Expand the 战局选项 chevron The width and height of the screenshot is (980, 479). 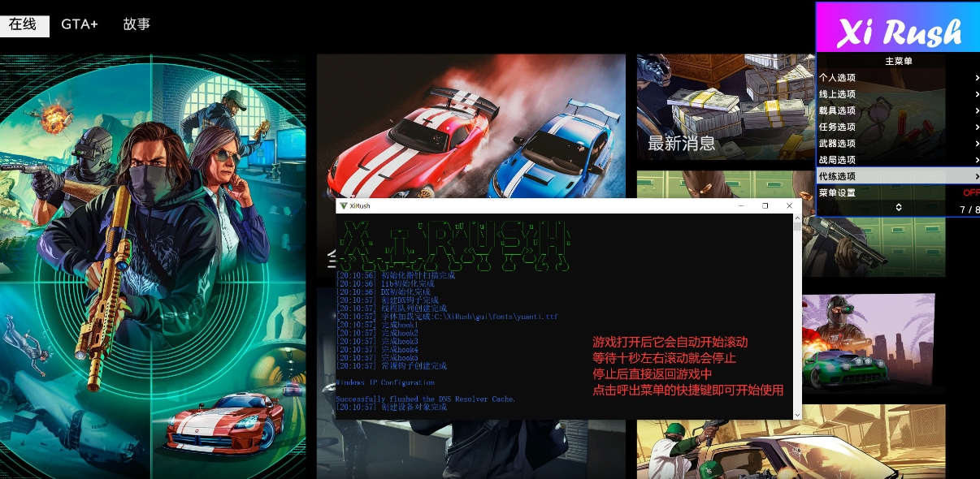(977, 160)
